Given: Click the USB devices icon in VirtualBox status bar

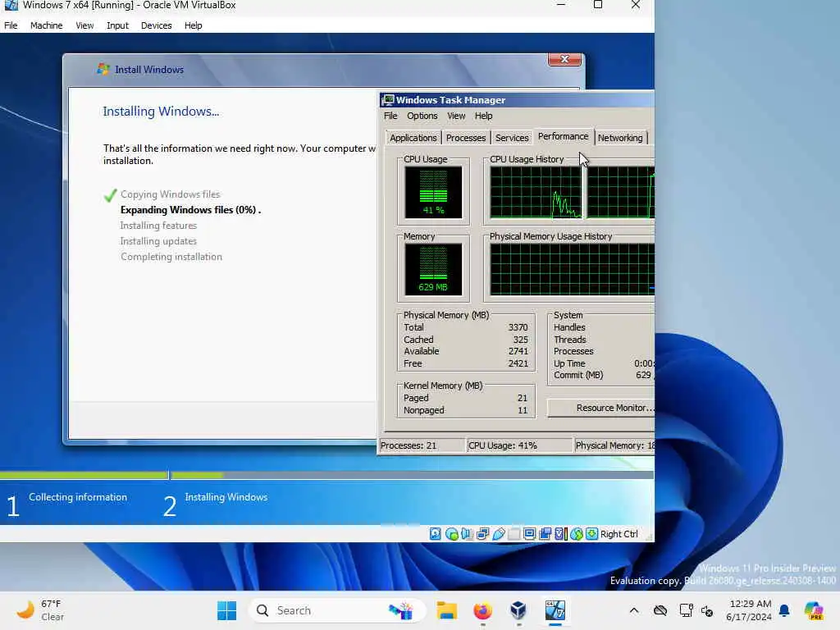Looking at the screenshot, I should [x=498, y=533].
